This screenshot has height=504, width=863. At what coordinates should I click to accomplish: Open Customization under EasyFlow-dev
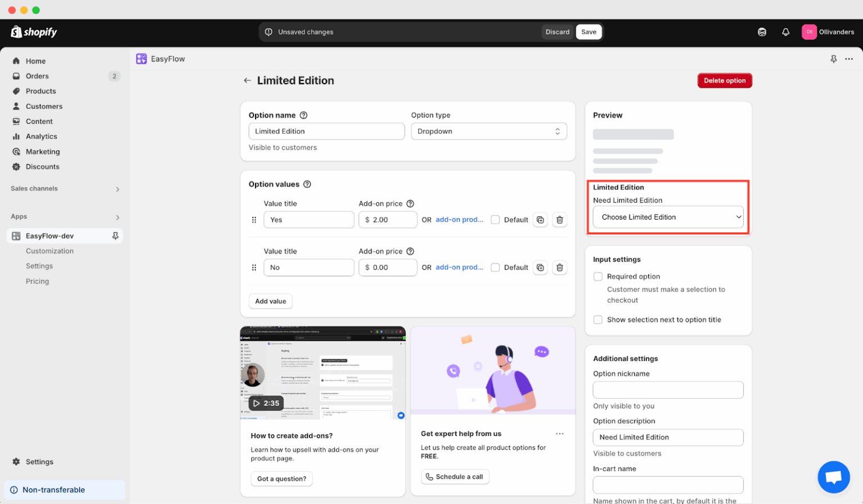click(x=49, y=251)
